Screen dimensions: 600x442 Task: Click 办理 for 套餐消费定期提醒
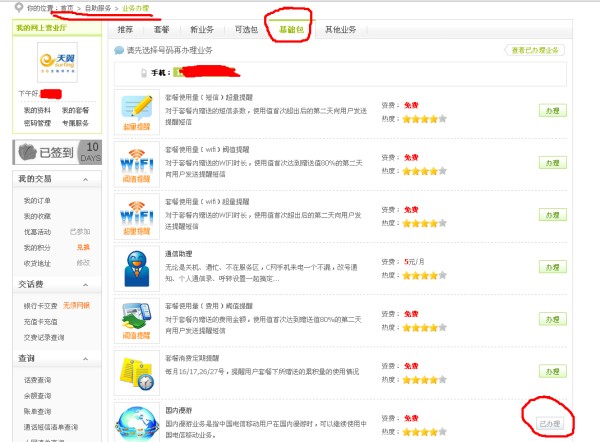(553, 371)
